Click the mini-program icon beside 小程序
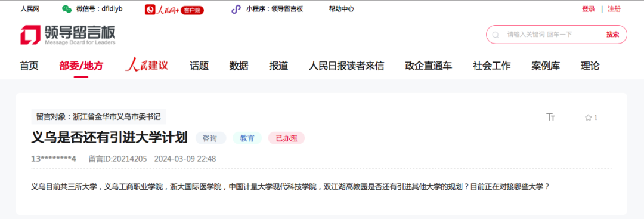This screenshot has height=219, width=644. tap(236, 9)
